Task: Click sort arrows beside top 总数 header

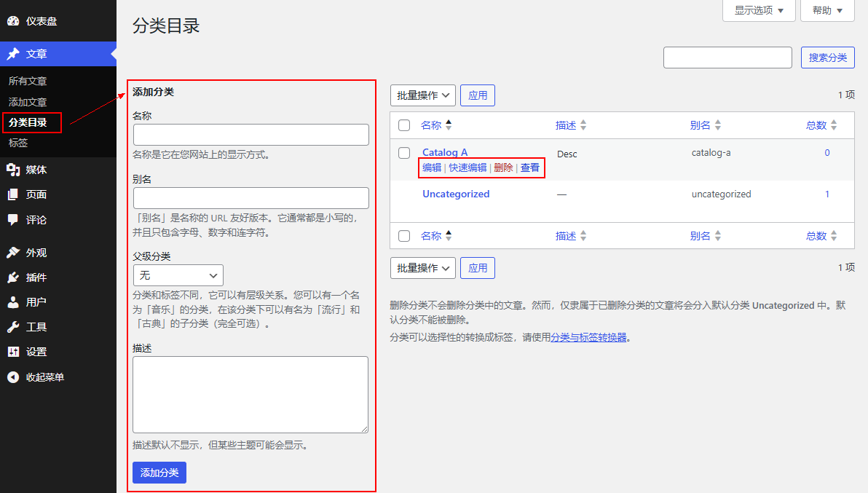Action: 835,125
